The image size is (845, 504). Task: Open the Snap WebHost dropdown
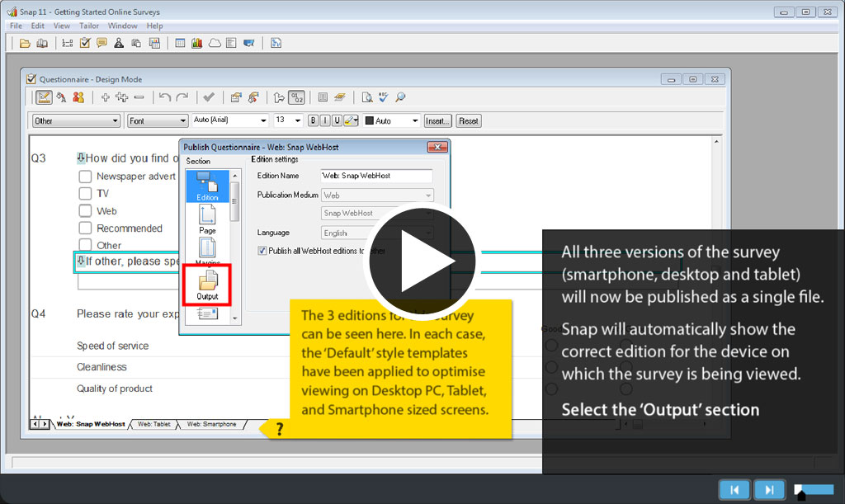[377, 213]
